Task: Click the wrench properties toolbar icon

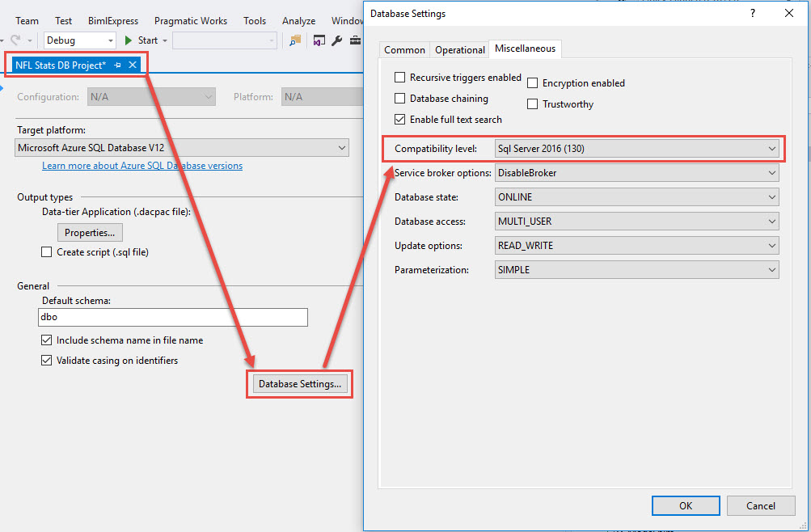Action: [x=336, y=40]
